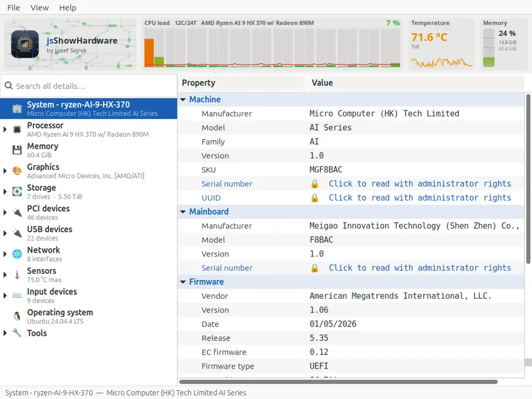Click the Tools wrench icon
Screen dimensions: 532x399
[x=17, y=333]
